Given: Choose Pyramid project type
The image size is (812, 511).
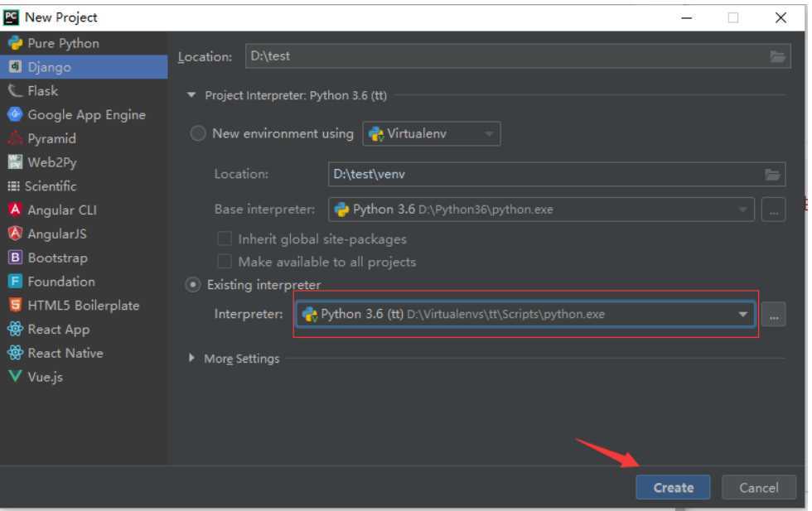Looking at the screenshot, I should (x=84, y=138).
